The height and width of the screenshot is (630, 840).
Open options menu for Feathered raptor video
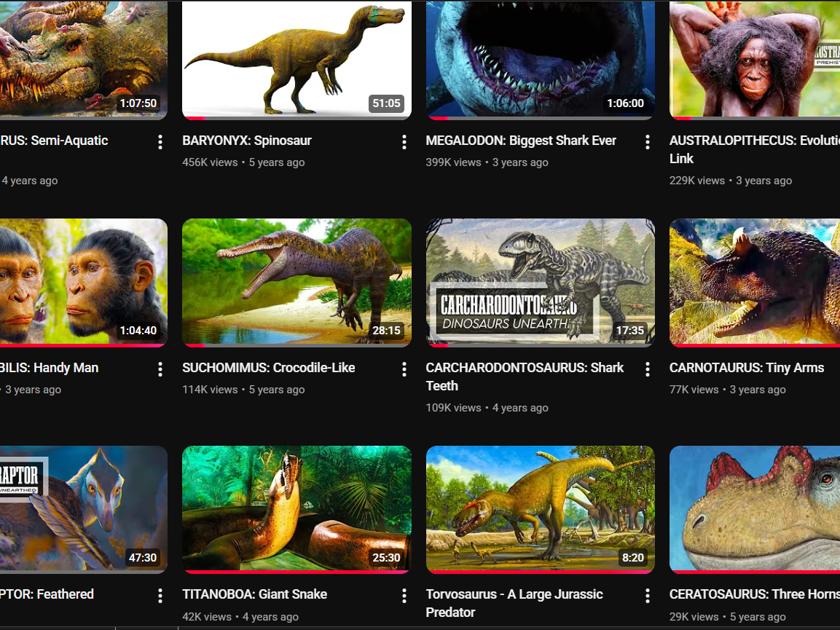[x=160, y=596]
